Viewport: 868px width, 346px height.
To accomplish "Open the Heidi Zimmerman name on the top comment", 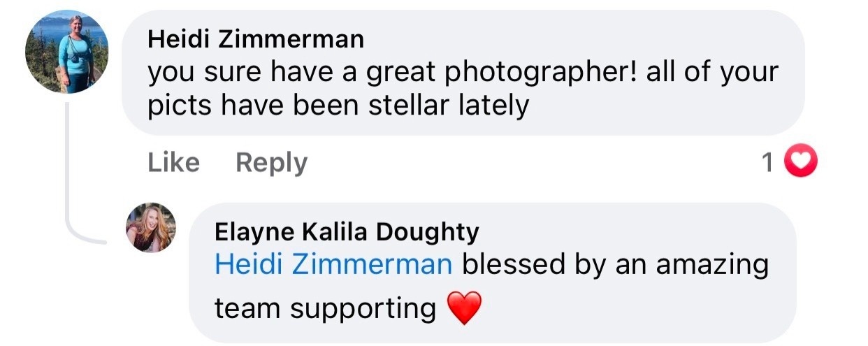I will (x=256, y=39).
